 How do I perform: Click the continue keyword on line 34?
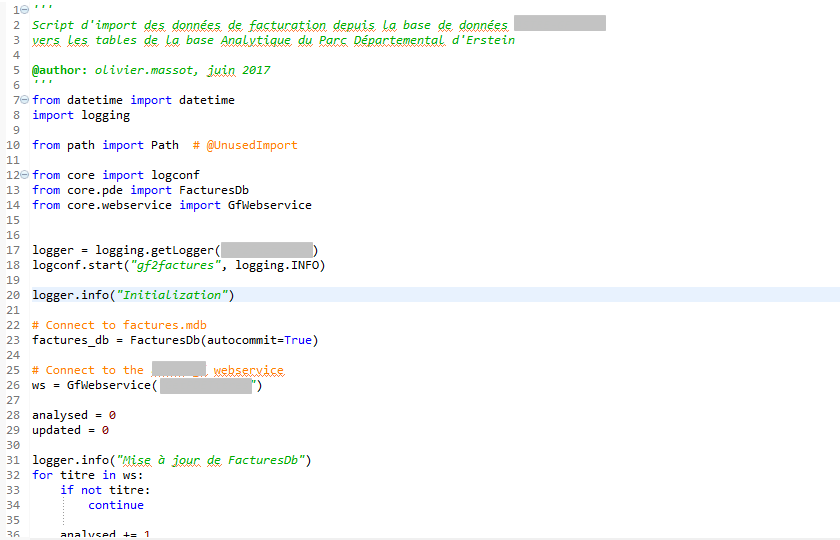point(115,505)
